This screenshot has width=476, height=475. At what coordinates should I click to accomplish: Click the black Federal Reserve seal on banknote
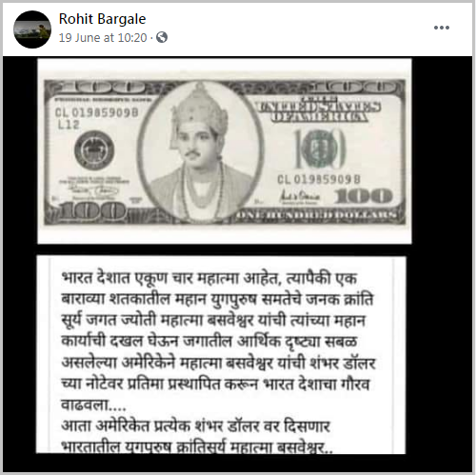tap(94, 149)
